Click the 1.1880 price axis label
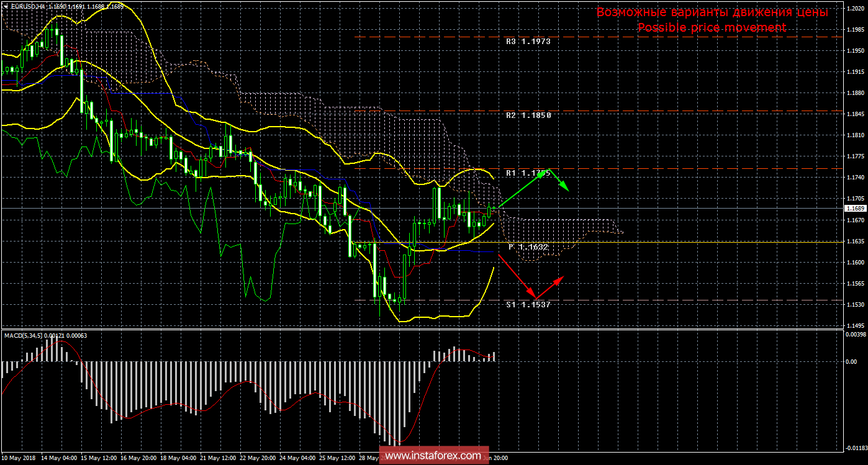Screen dimensions: 868x465 click(x=856, y=93)
